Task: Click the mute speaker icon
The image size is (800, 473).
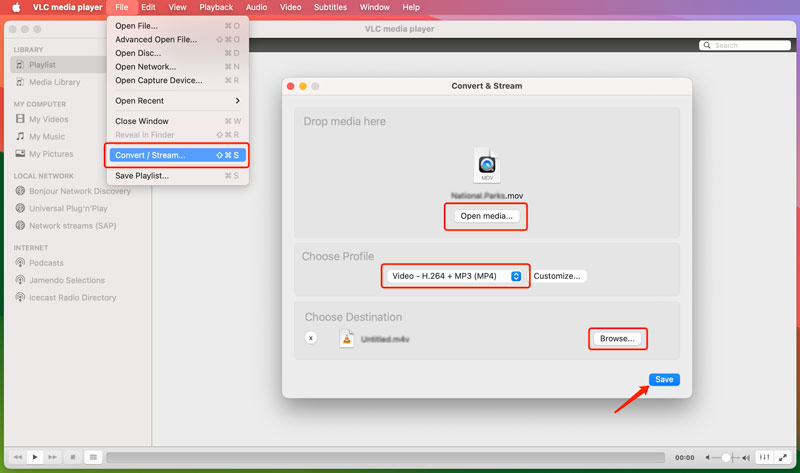Action: tap(708, 458)
